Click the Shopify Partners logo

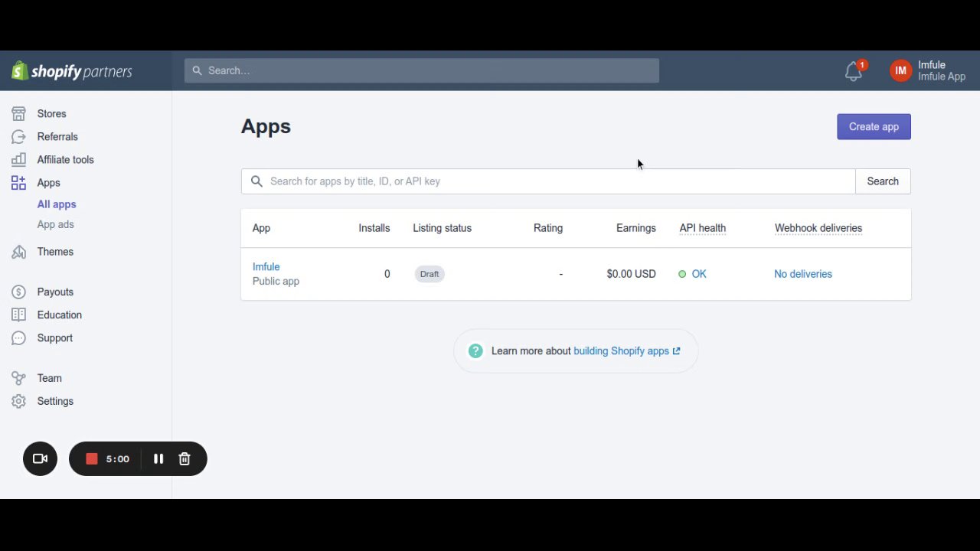pyautogui.click(x=72, y=71)
